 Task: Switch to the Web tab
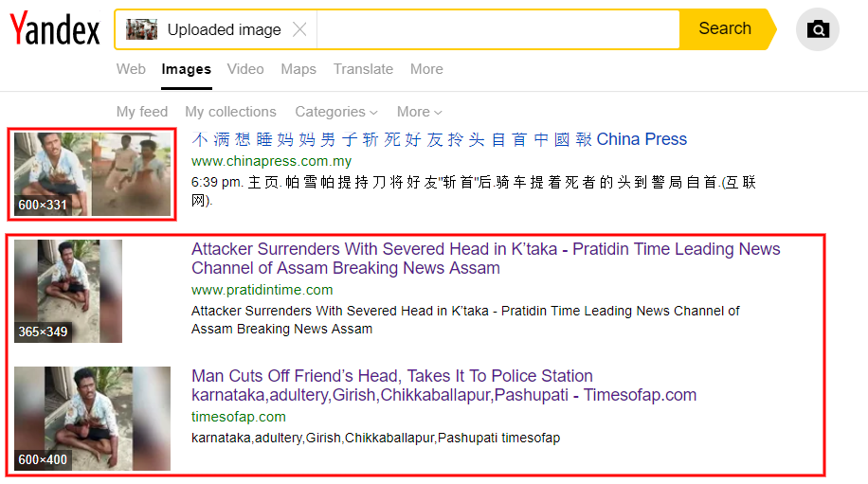point(131,69)
